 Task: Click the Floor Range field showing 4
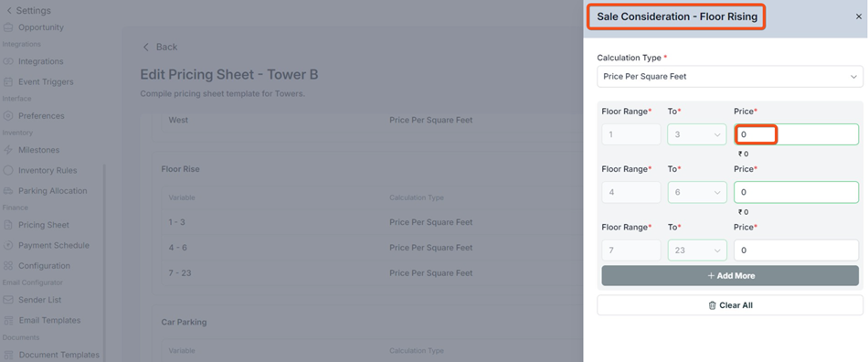click(x=631, y=192)
